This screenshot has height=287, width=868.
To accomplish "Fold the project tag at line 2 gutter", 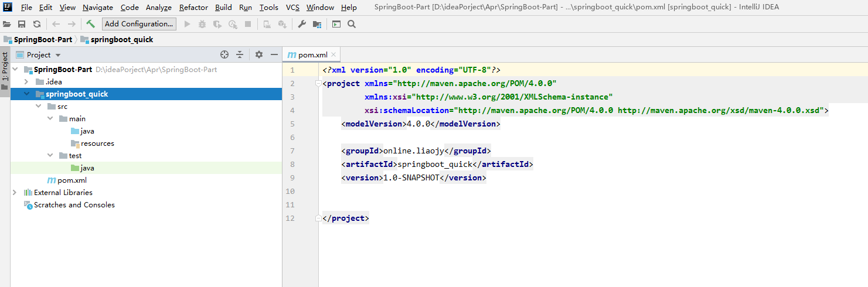I will [318, 84].
